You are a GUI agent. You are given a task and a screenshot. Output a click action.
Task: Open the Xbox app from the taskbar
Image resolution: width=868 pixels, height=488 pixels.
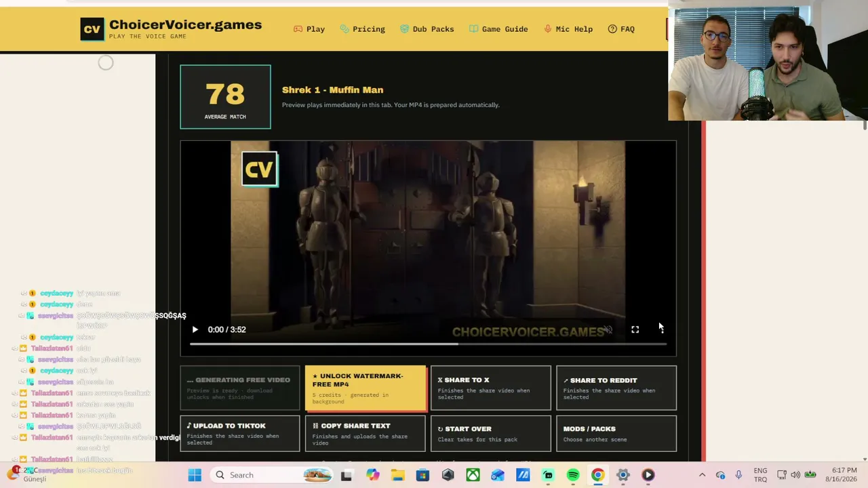[473, 475]
